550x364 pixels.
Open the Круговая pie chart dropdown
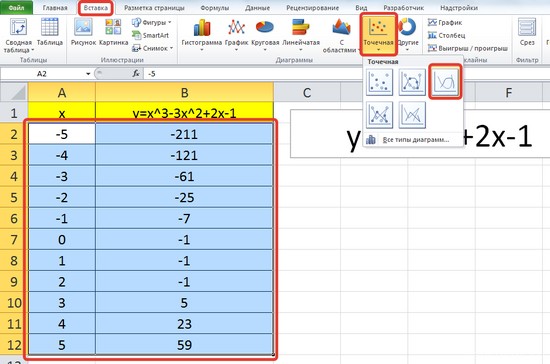pos(265,35)
